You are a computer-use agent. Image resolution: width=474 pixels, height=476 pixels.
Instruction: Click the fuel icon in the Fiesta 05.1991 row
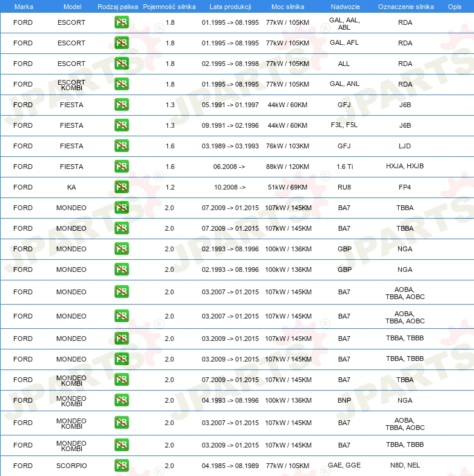point(122,105)
